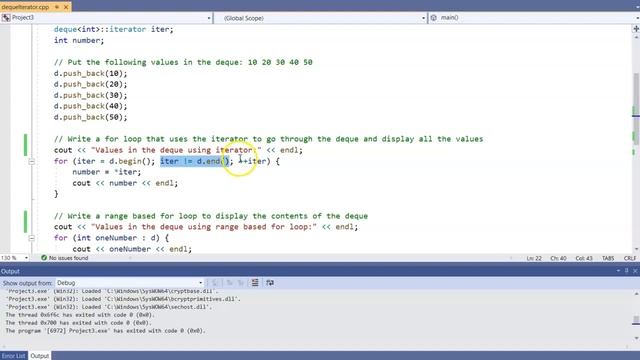The width and height of the screenshot is (640, 360).
Task: Go to next message in Output
Action: (241, 283)
